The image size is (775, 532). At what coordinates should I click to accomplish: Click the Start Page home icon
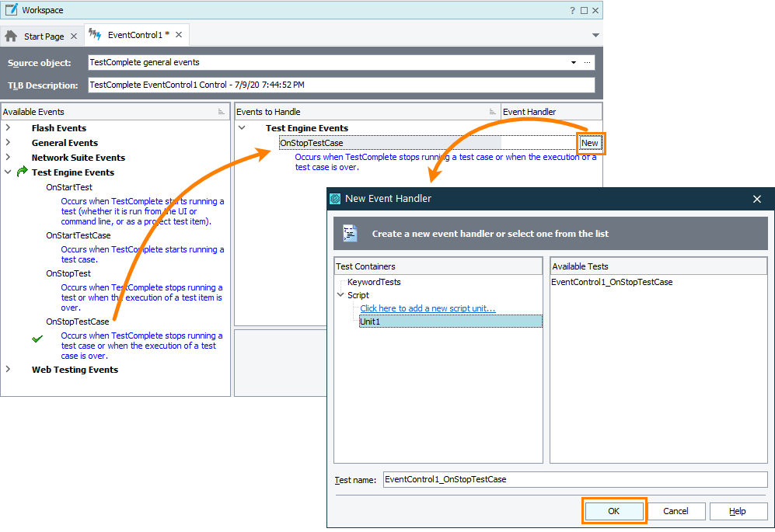[11, 35]
